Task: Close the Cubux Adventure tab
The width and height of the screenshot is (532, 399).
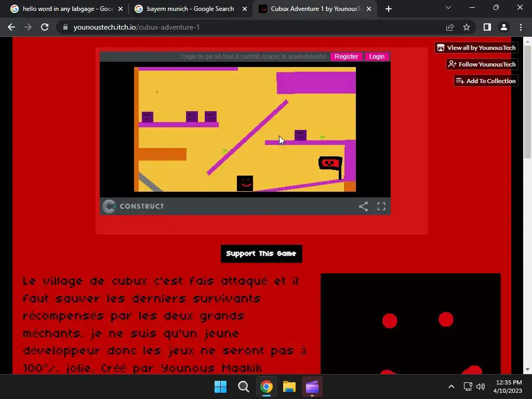Action: [x=369, y=9]
